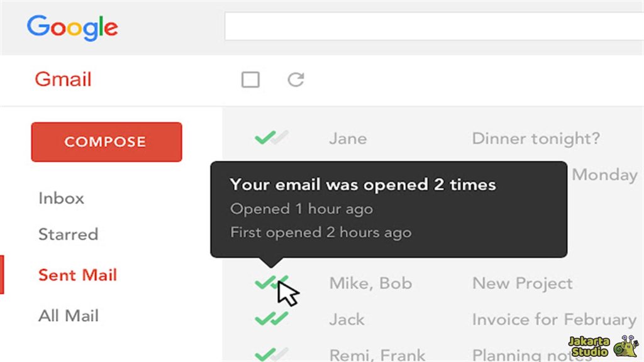Click the Google logo in the top bar
Screen dimensions: 644x362
click(71, 27)
